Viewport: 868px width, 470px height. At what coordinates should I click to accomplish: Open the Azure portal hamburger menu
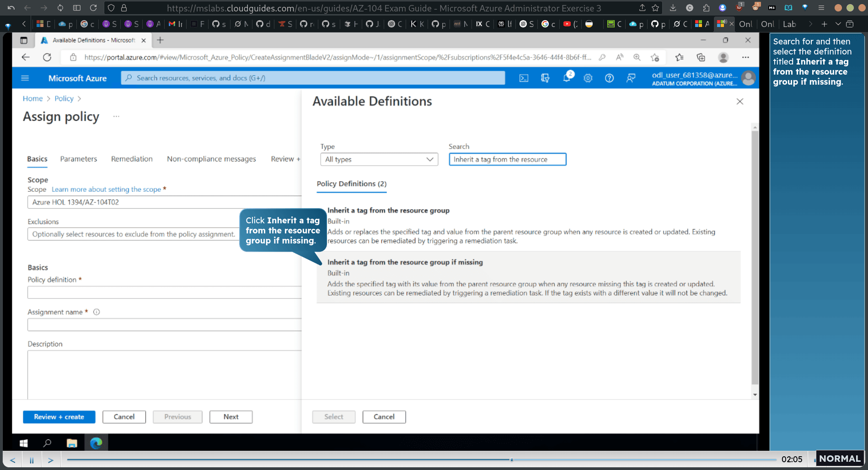tap(25, 78)
